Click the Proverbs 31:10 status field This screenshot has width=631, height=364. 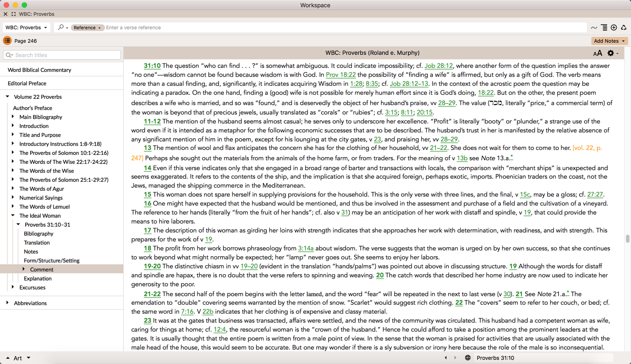click(x=544, y=358)
